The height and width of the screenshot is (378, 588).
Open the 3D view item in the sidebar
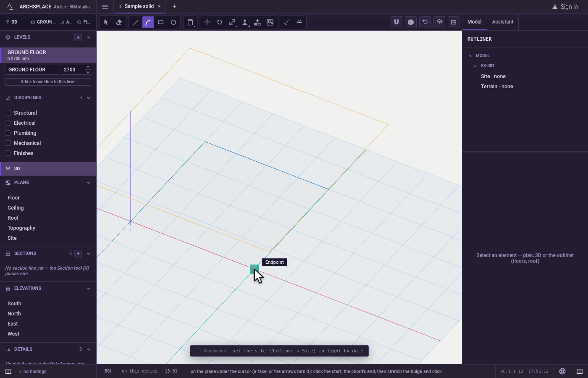[48, 168]
